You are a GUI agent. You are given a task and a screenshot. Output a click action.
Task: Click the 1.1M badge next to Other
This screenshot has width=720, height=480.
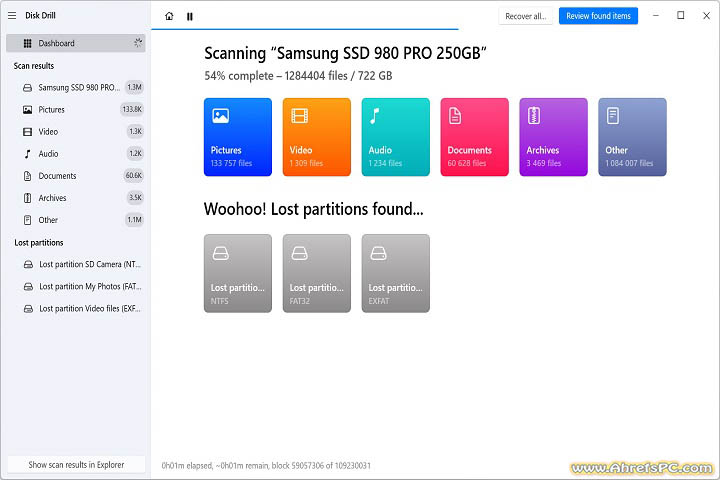coord(135,220)
